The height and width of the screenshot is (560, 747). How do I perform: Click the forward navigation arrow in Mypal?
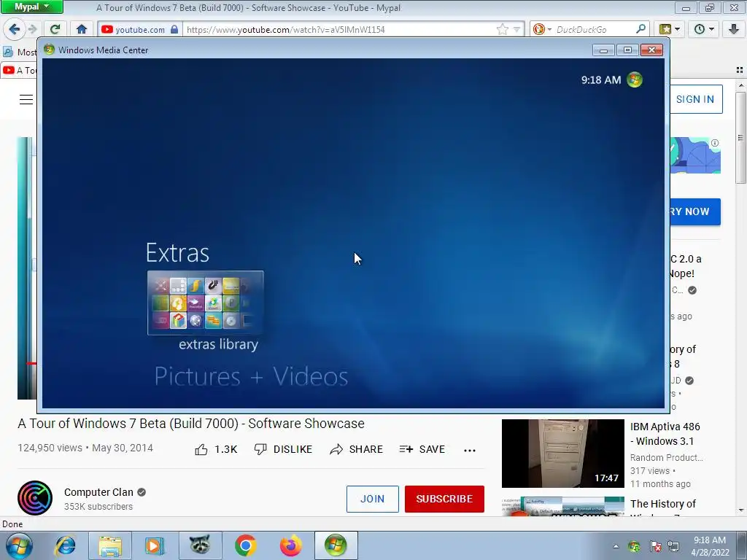32,29
